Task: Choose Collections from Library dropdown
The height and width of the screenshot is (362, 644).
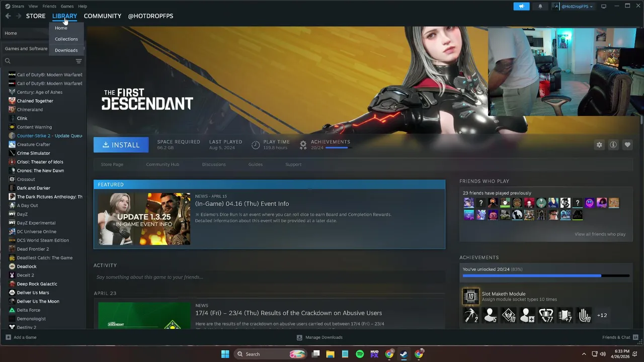Action: coord(66,39)
